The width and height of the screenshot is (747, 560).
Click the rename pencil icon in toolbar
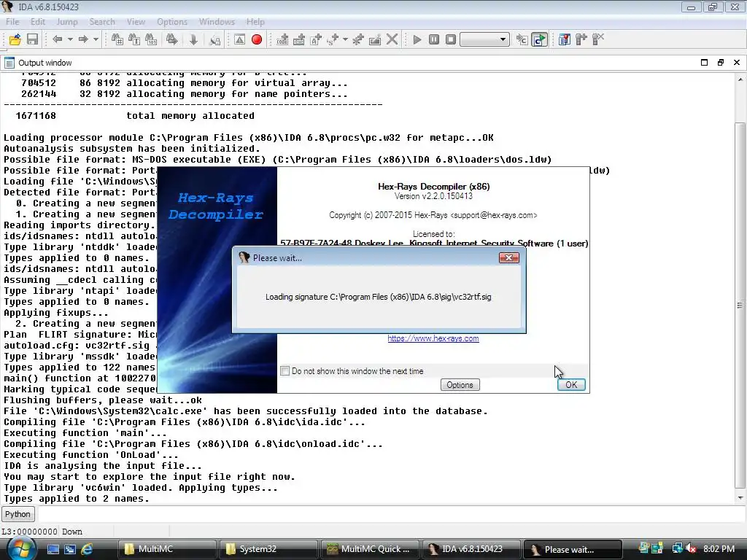pyautogui.click(x=375, y=39)
